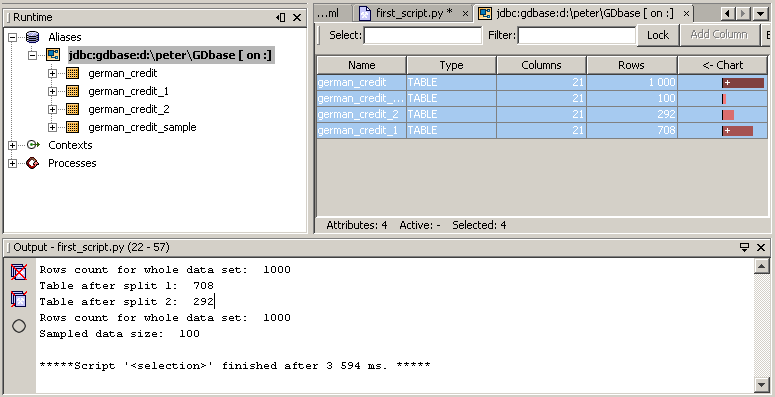Select german_credit_2 in Runtime tree
This screenshot has height=397, width=775.
click(x=129, y=109)
